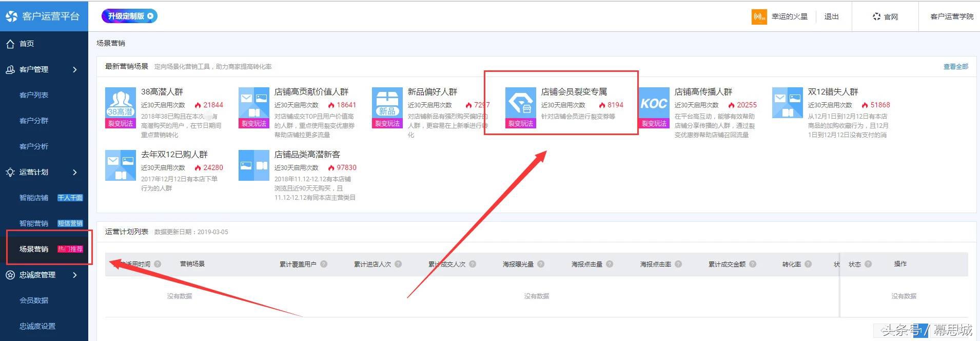The image size is (980, 341).
Task: Click 查看全部 link
Action: (x=955, y=67)
